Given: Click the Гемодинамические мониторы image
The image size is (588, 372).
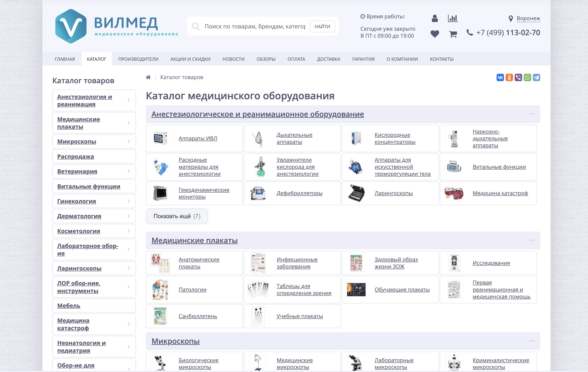Looking at the screenshot, I should pyautogui.click(x=160, y=193).
